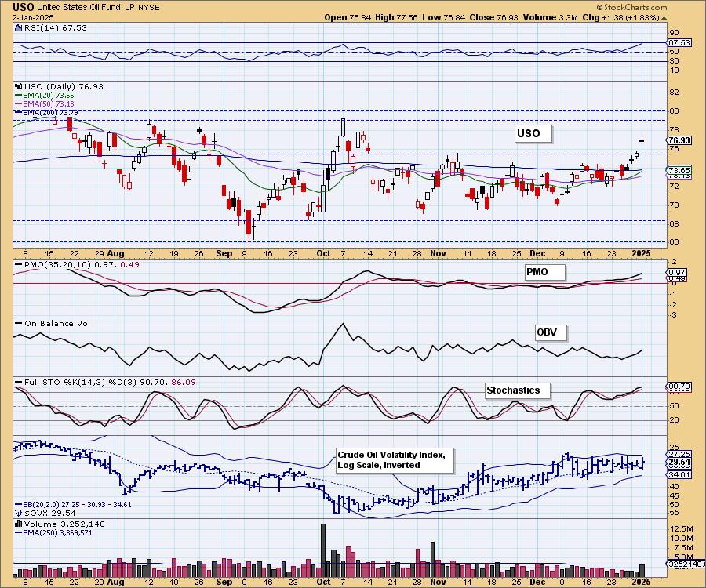Click the 'RSI(14) 67.53' indicator label
Image resolution: width=706 pixels, height=588 pixels.
tap(55, 28)
